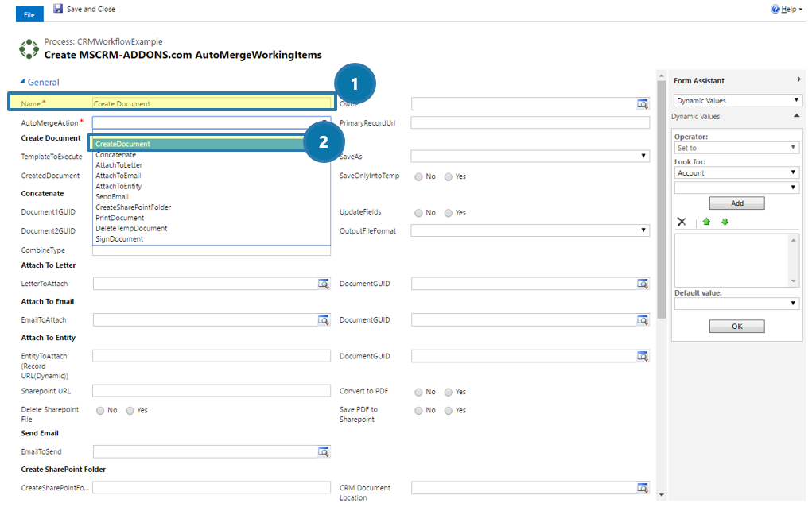Open the LetterToAttach lookup icon
The image size is (812, 507).
pos(323,284)
